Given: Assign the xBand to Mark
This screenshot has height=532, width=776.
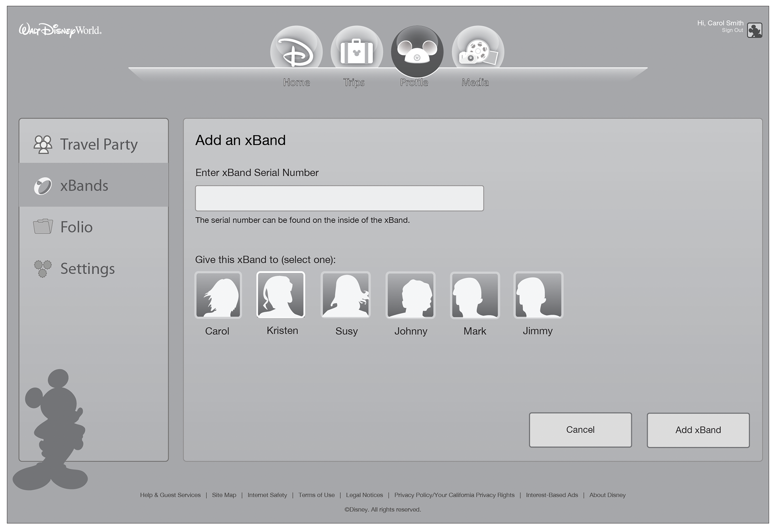Looking at the screenshot, I should [x=475, y=295].
